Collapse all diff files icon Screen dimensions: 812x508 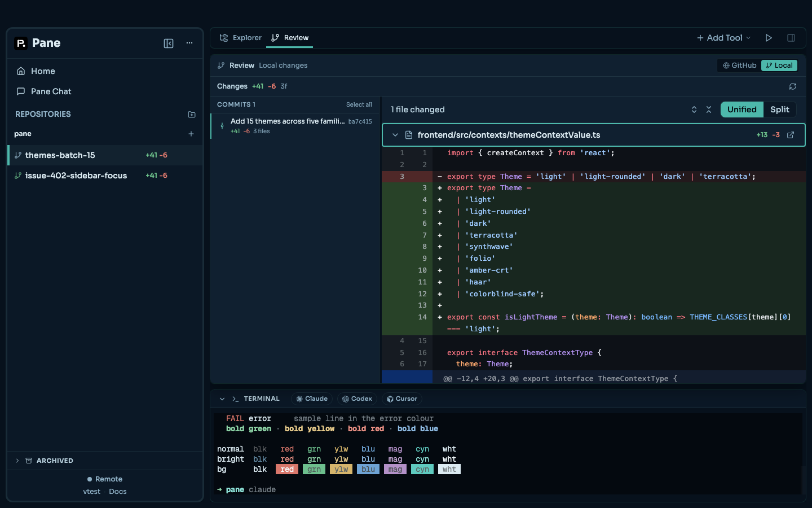(x=709, y=110)
